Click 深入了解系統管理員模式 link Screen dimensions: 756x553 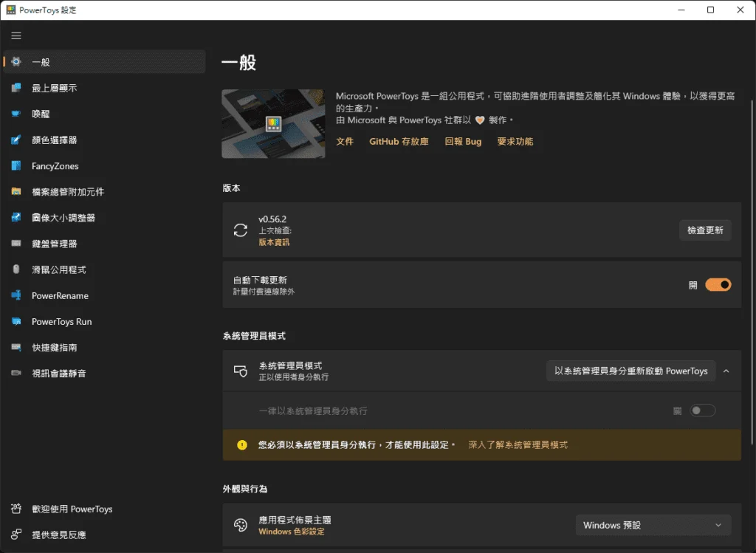coord(518,445)
